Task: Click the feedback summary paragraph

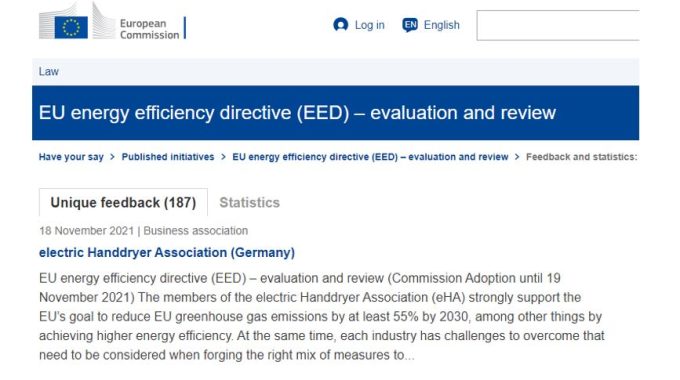Action: pos(321,317)
